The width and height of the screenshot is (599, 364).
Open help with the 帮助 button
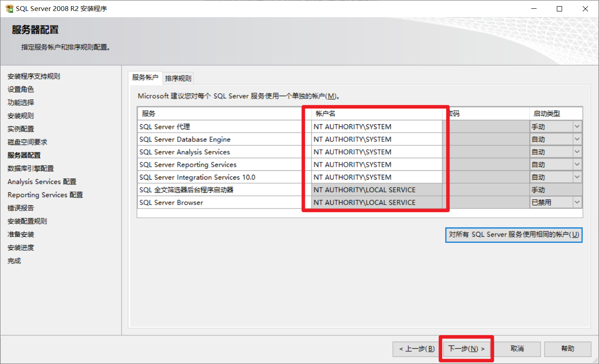[x=567, y=349]
